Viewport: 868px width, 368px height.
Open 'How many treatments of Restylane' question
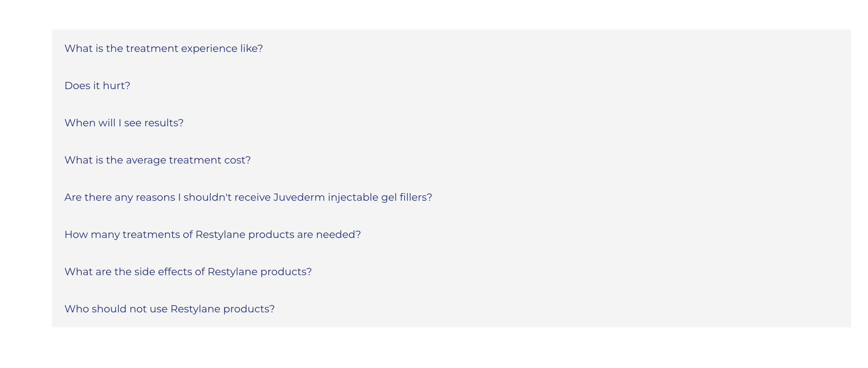(x=212, y=235)
